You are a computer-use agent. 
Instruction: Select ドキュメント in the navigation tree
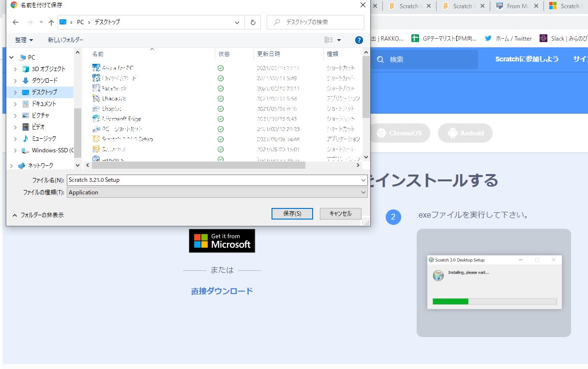[44, 104]
